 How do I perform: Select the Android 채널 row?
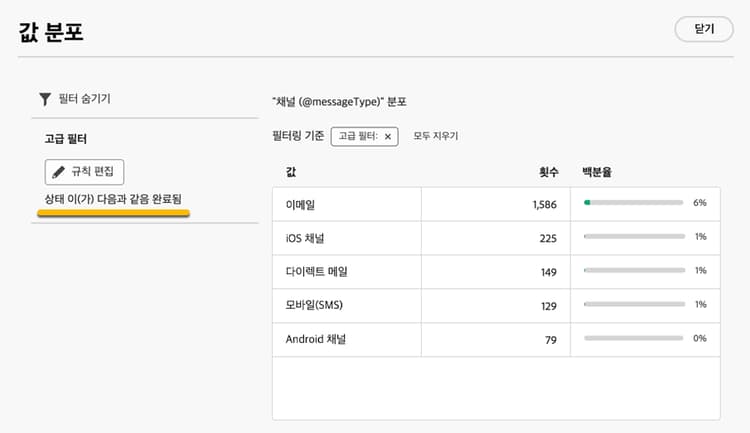coord(316,339)
